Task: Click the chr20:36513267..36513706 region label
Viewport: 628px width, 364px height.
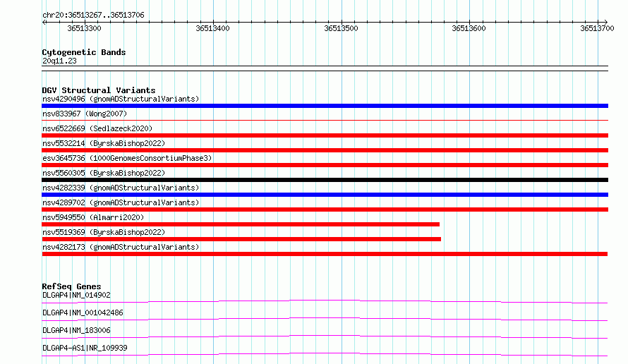Action: (x=93, y=15)
